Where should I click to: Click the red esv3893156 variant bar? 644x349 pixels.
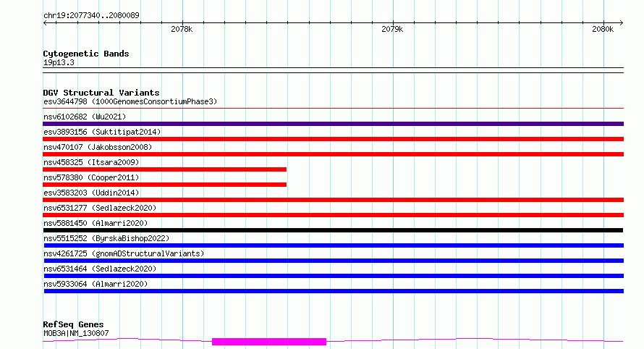coord(333,139)
